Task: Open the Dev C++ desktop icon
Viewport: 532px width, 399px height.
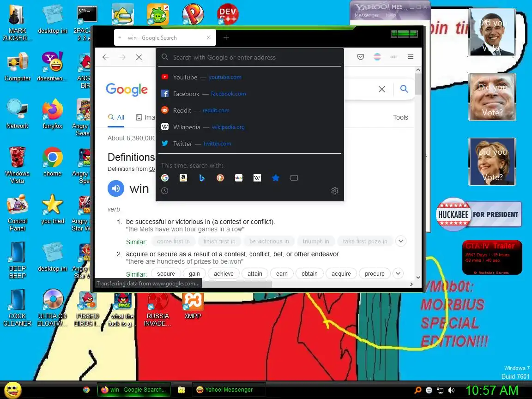Action: tap(228, 14)
